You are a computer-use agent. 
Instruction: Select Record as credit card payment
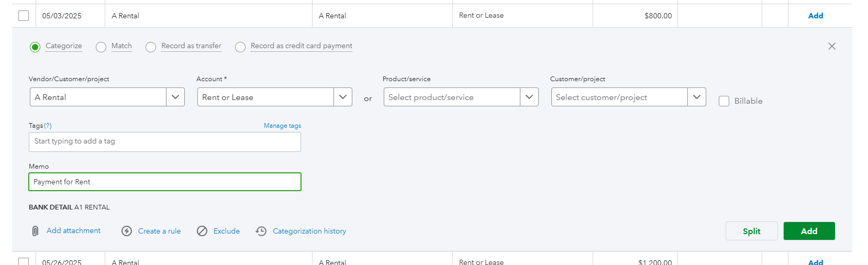pyautogui.click(x=240, y=47)
